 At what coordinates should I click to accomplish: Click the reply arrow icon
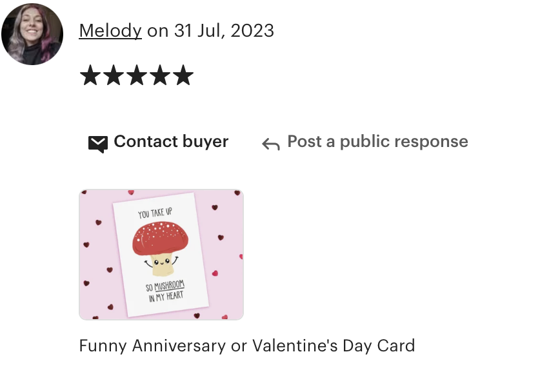[271, 144]
